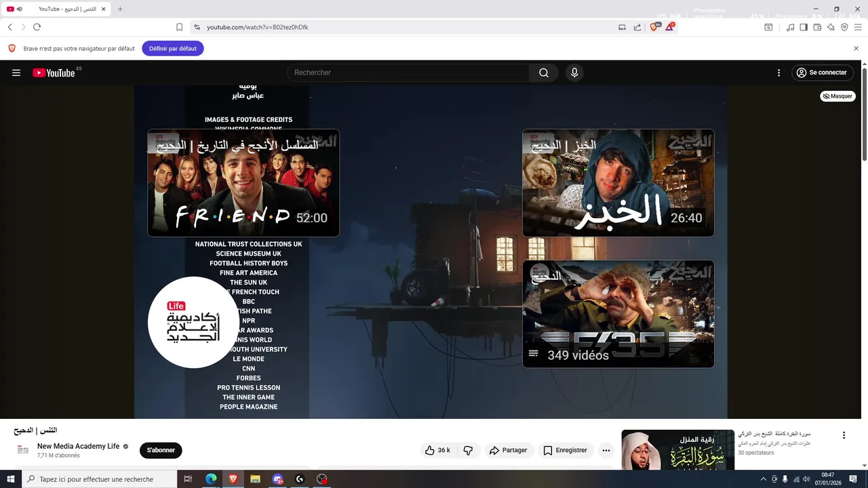Close the YouTube tab
Viewport: 868px width, 488px height.
point(103,9)
